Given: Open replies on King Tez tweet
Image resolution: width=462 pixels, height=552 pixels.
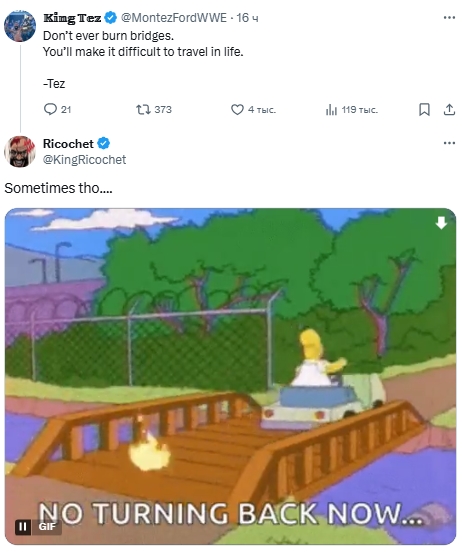Looking at the screenshot, I should pos(57,109).
